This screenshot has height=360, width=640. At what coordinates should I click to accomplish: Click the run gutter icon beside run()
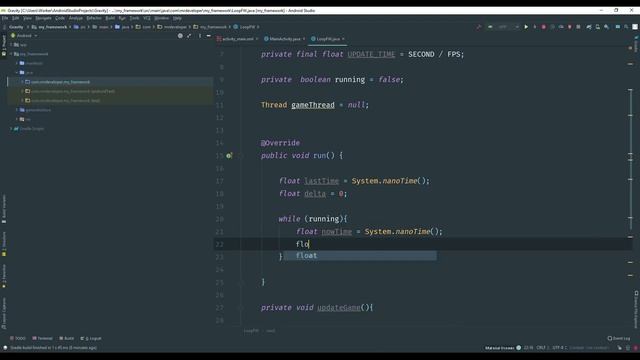pyautogui.click(x=229, y=156)
